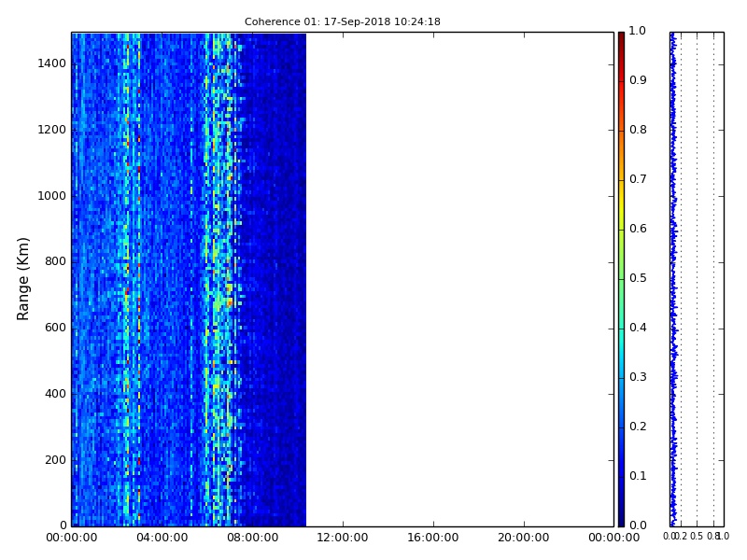The image size is (747, 560).
Task: Select the 16:00:00 time tick label
Action: point(433,538)
